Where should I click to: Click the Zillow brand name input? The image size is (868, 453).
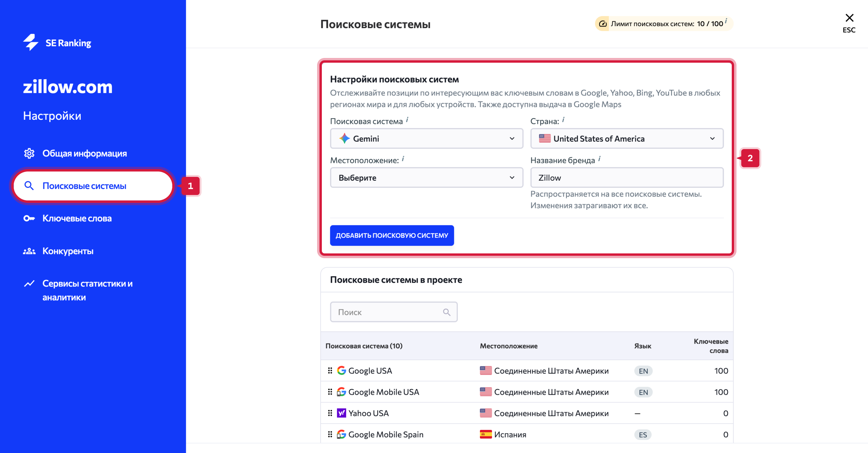click(627, 178)
